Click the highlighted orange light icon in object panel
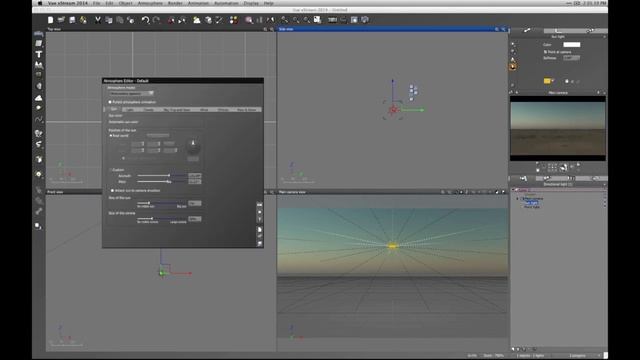 click(x=513, y=66)
